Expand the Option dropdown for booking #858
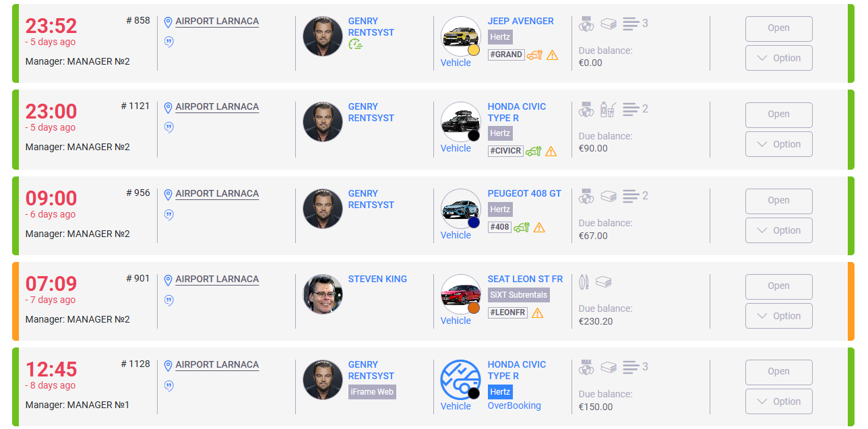This screenshot has width=868, height=429. 778,58
